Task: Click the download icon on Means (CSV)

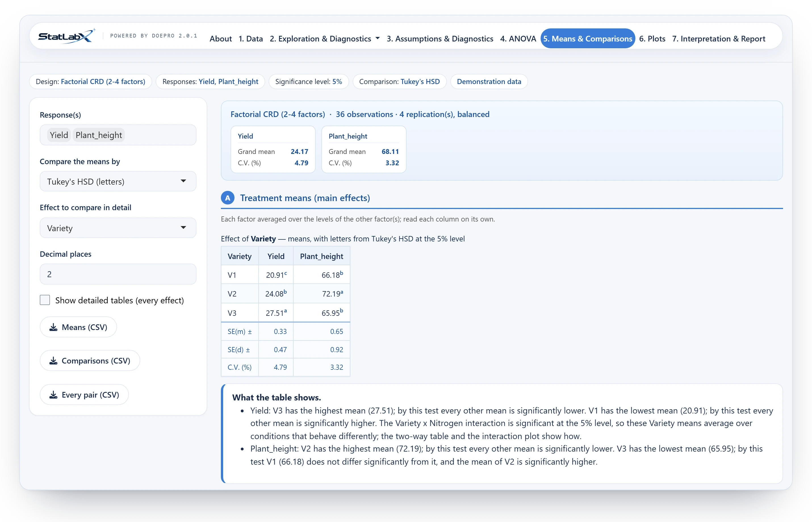Action: (x=53, y=327)
